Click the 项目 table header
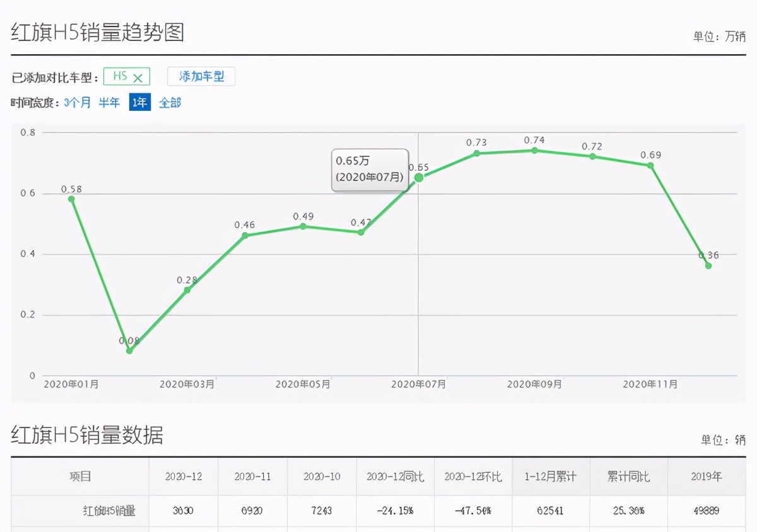 click(x=80, y=477)
